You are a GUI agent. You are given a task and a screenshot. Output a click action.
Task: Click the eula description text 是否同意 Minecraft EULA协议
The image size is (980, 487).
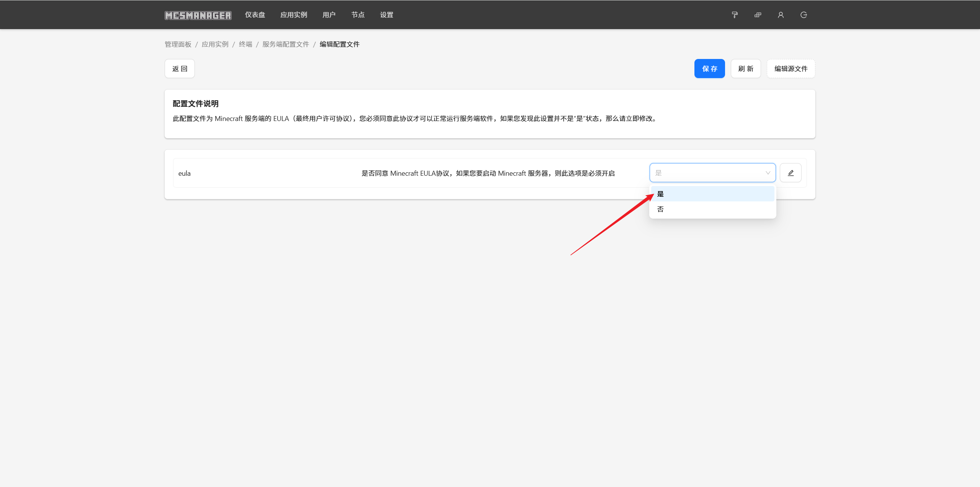point(488,173)
